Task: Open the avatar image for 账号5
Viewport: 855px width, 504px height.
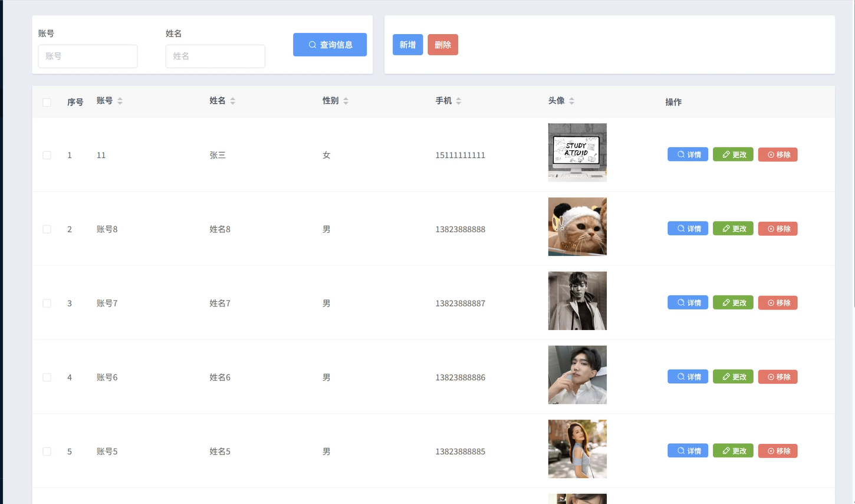Action: pyautogui.click(x=577, y=449)
